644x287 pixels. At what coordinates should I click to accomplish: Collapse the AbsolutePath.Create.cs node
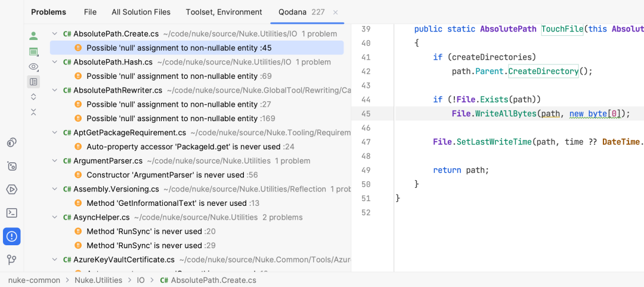pyautogui.click(x=55, y=34)
